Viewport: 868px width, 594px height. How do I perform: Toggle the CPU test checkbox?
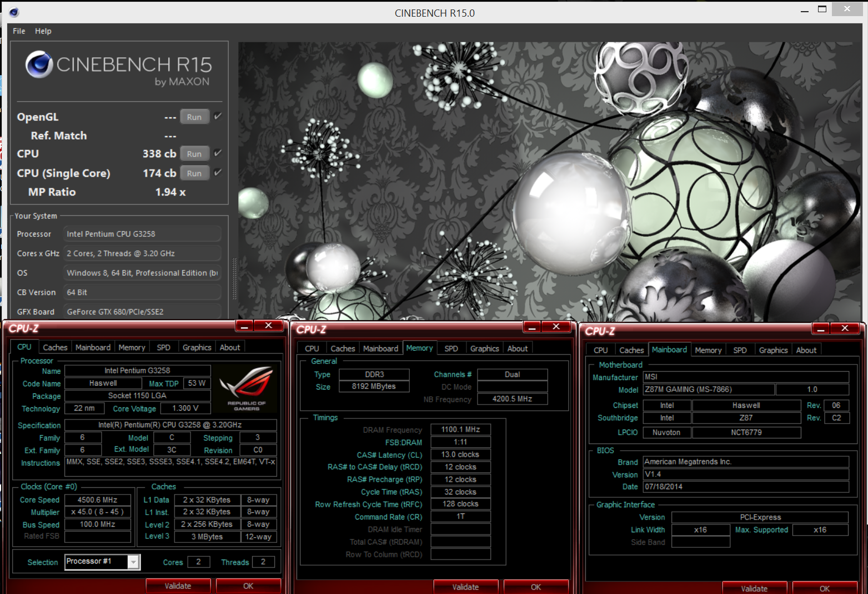(218, 153)
